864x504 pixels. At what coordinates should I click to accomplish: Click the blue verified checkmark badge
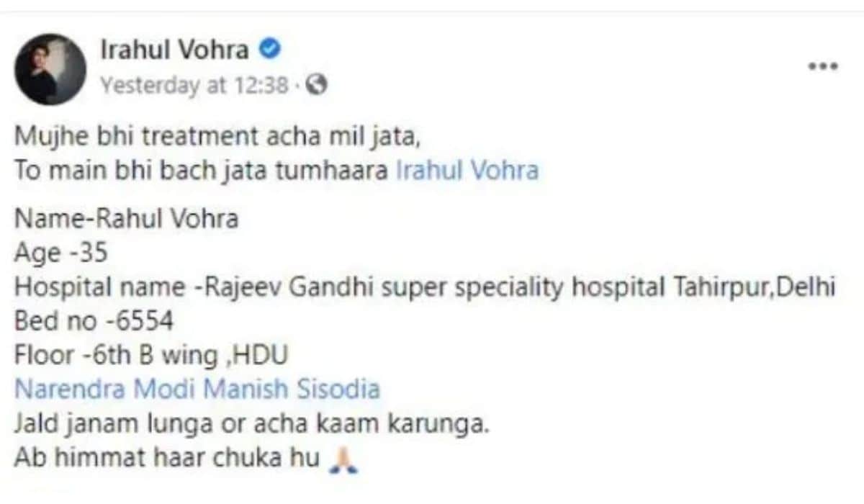(270, 50)
